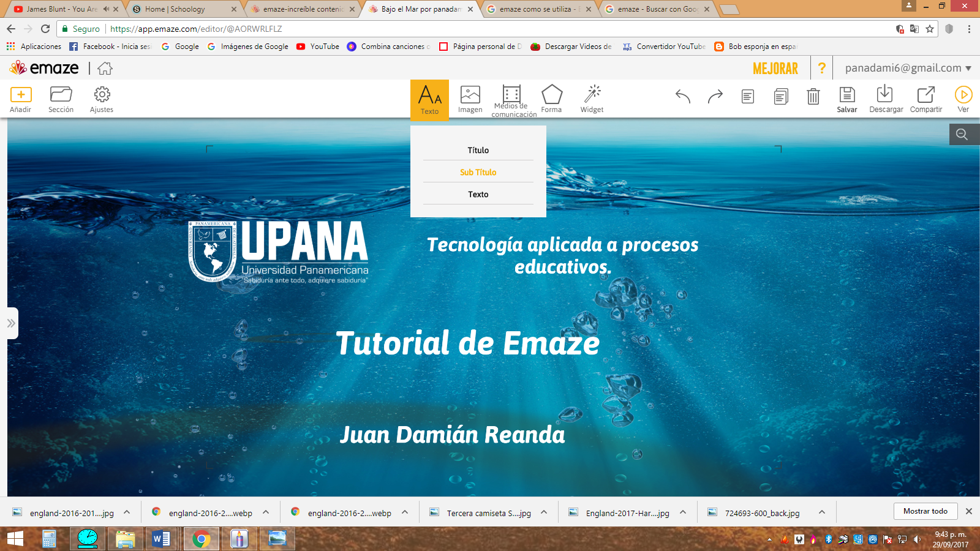Click the Compartir share icon
980x551 pixels.
coord(925,98)
